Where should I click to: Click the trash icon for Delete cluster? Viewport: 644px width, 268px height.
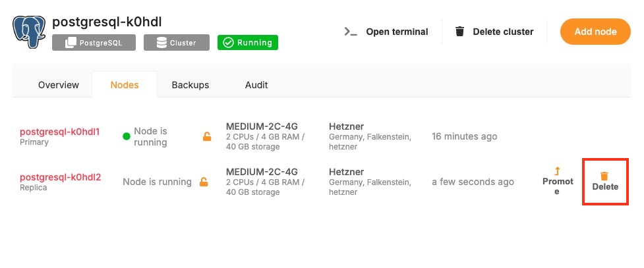click(x=460, y=32)
